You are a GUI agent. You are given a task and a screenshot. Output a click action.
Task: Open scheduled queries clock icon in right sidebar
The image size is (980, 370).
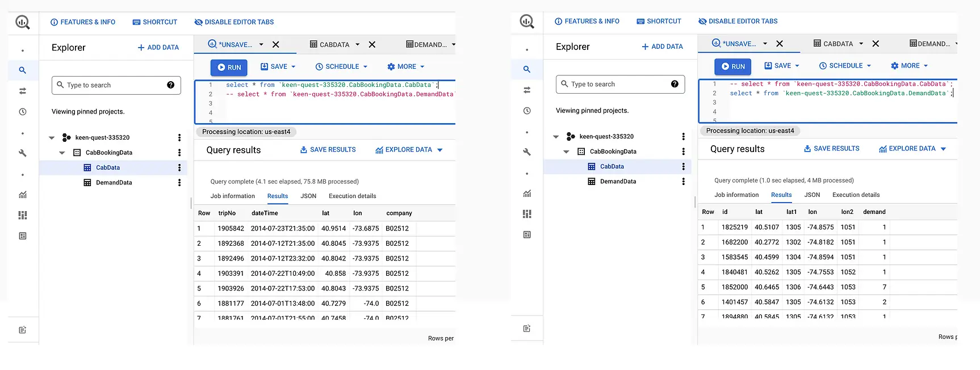coord(527,111)
